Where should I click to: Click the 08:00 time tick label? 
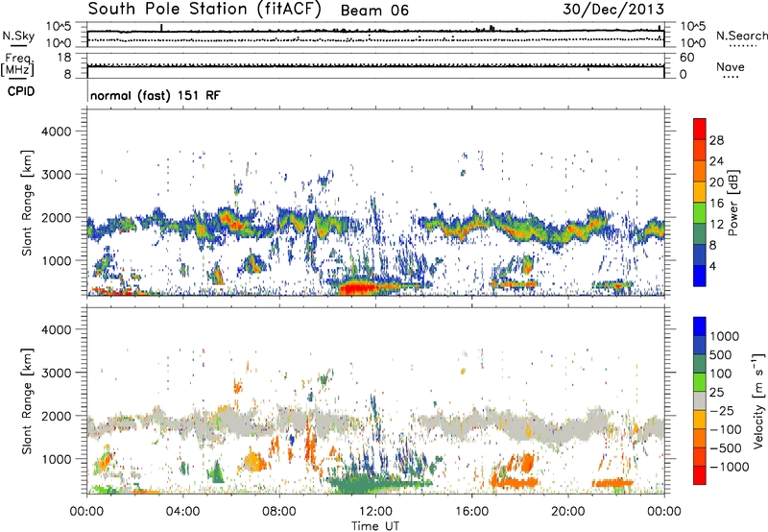click(x=279, y=512)
